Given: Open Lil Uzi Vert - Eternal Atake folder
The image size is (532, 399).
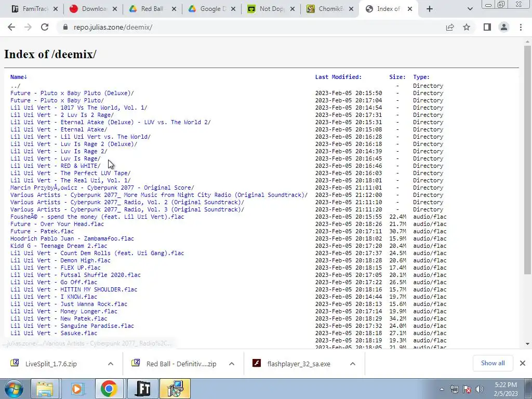Looking at the screenshot, I should point(59,129).
